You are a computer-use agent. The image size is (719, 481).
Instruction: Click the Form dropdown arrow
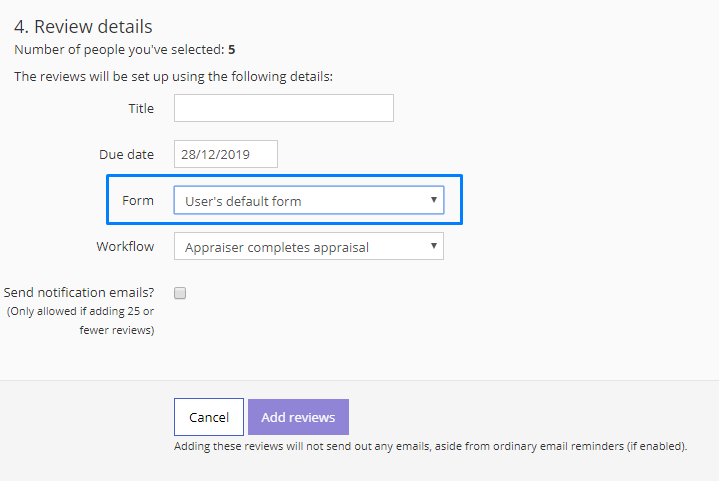click(433, 200)
